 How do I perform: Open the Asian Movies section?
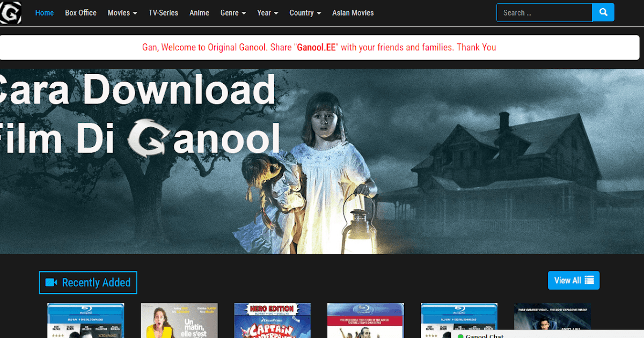pos(353,13)
